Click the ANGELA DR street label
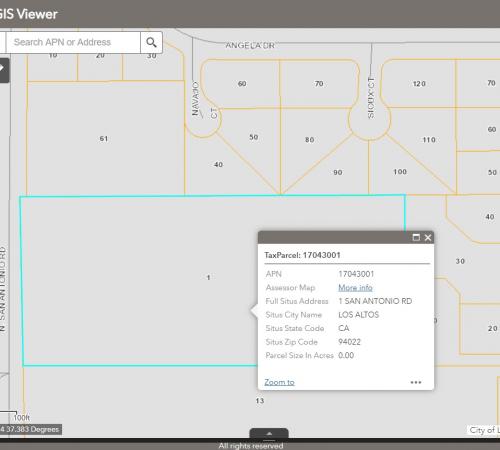Viewport: 500px width, 450px height. click(250, 45)
